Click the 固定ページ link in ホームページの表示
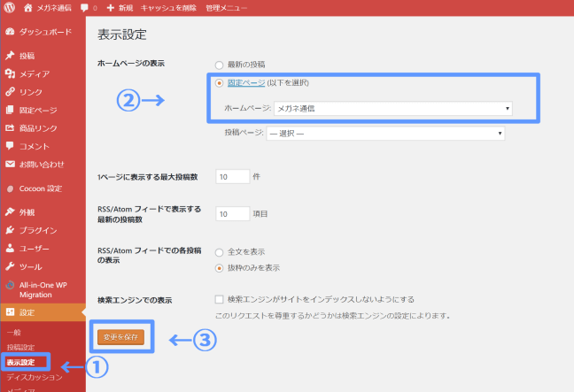Screen dimensions: 574x392 coord(246,82)
